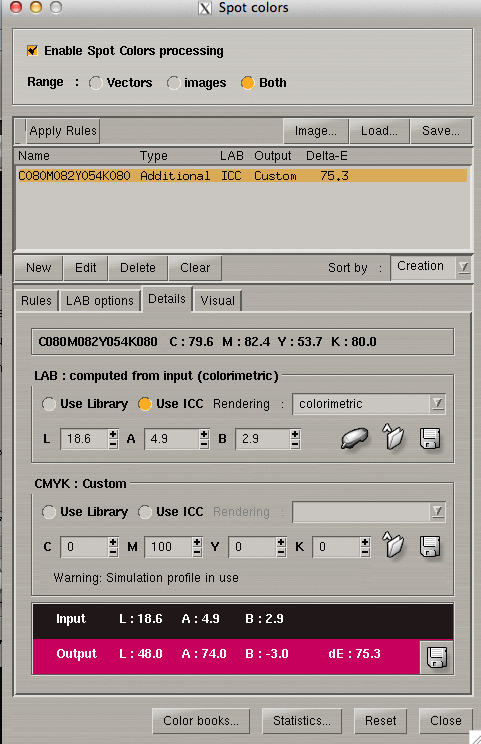
Task: Click the Statistics button
Action: pyautogui.click(x=302, y=721)
